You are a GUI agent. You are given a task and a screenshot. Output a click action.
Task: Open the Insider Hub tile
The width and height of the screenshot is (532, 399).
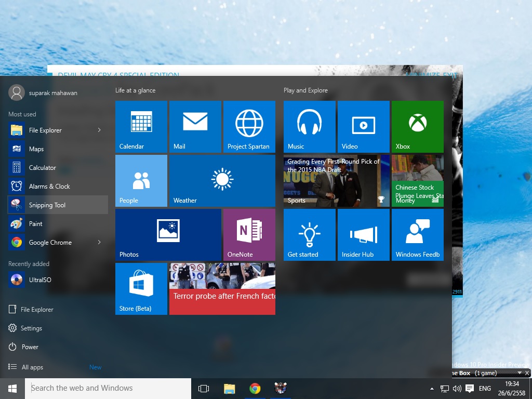click(x=363, y=234)
